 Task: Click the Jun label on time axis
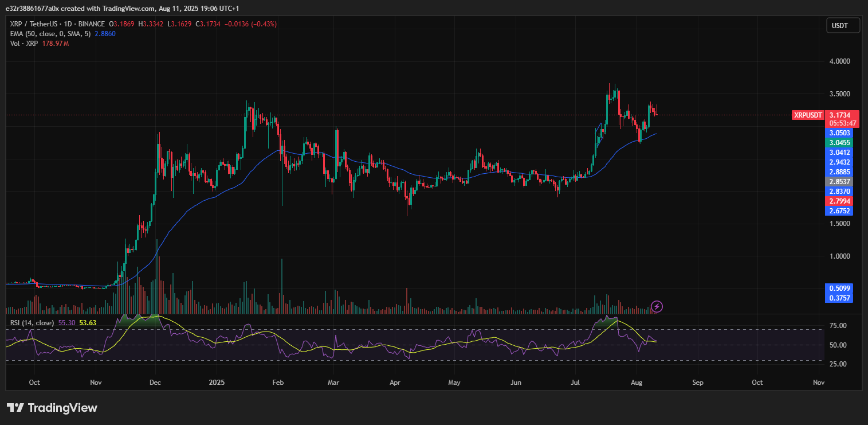pos(516,382)
